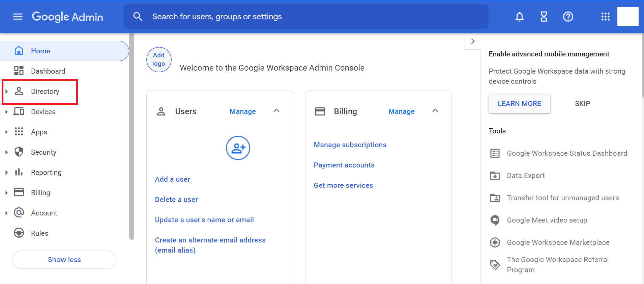This screenshot has height=284, width=644.
Task: Open the notifications bell
Action: click(519, 17)
